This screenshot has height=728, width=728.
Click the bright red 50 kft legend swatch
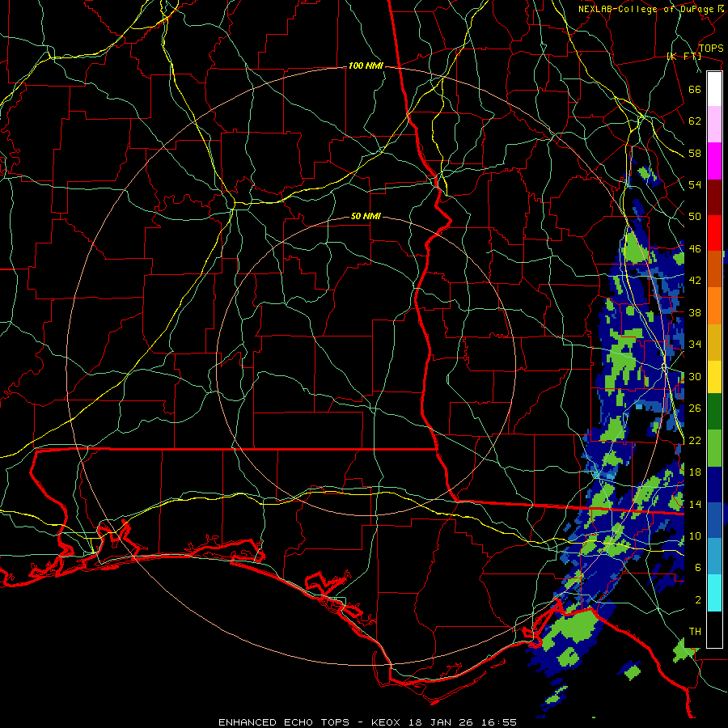click(714, 233)
